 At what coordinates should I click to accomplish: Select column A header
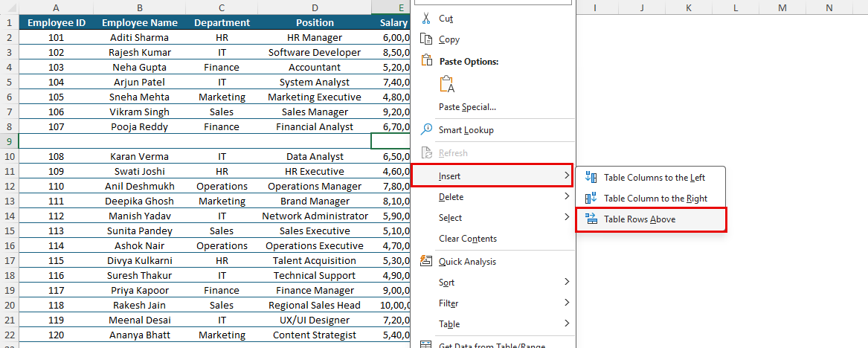pos(57,7)
